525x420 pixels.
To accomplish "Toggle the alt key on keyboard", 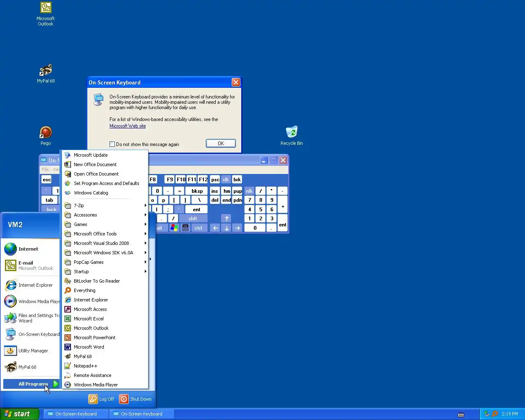I will 160,228.
